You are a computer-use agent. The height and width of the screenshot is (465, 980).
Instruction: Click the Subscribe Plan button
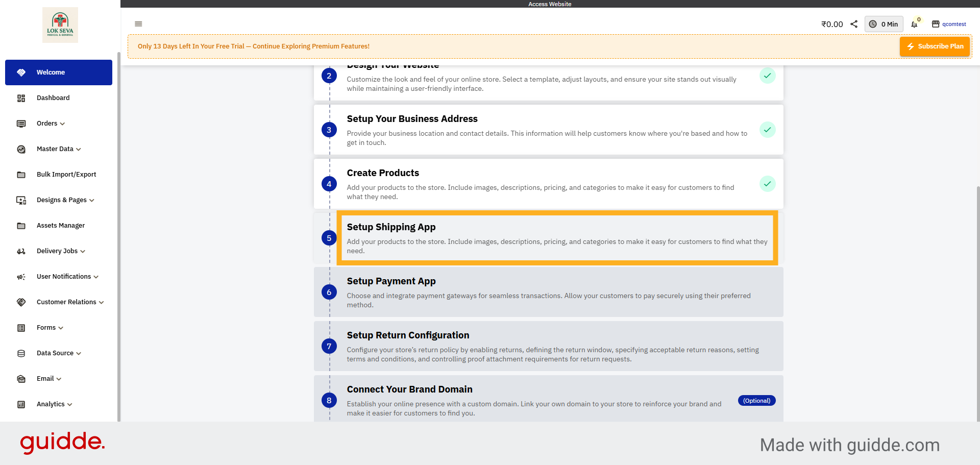point(935,46)
